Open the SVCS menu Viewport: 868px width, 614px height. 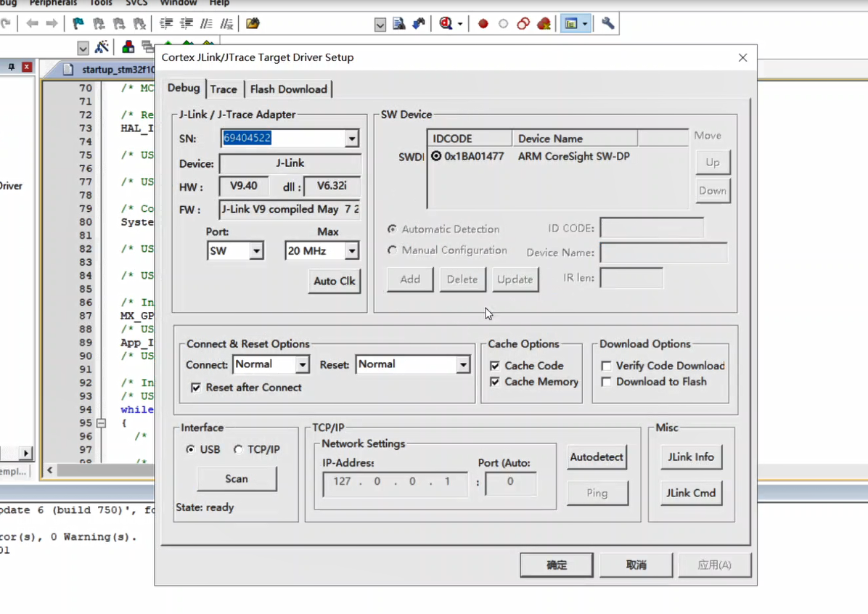[x=136, y=3]
